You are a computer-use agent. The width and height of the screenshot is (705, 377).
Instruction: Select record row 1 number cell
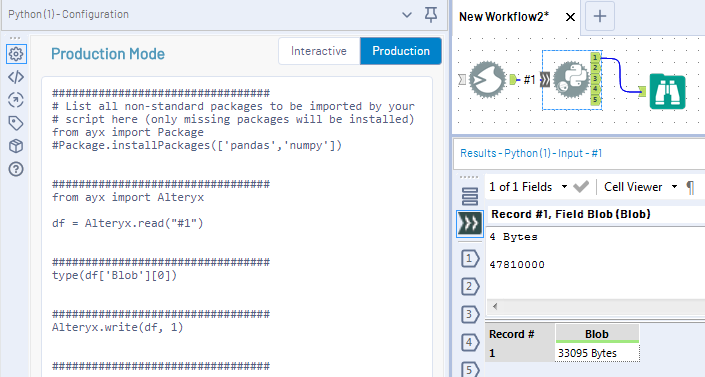520,353
